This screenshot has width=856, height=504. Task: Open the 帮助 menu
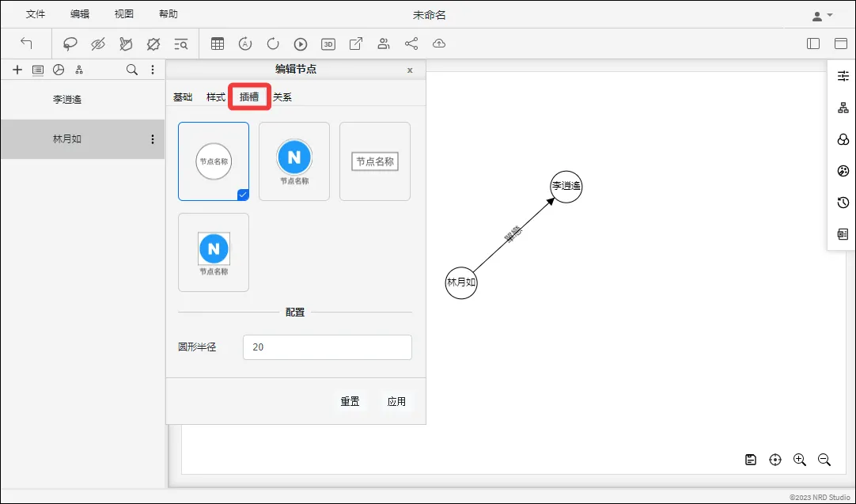[x=169, y=14]
